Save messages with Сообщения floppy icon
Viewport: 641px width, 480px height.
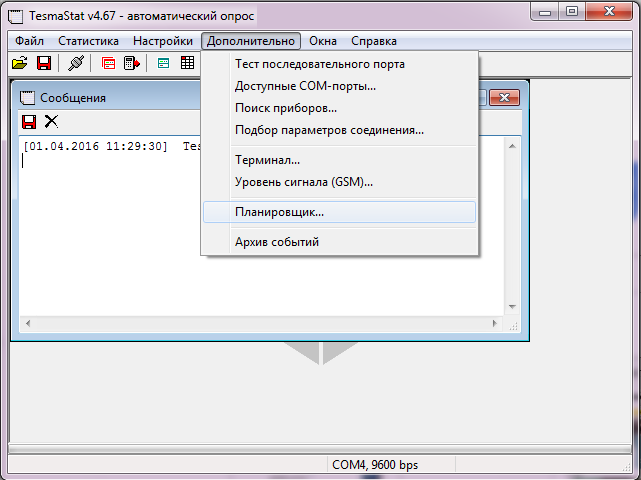[x=29, y=122]
